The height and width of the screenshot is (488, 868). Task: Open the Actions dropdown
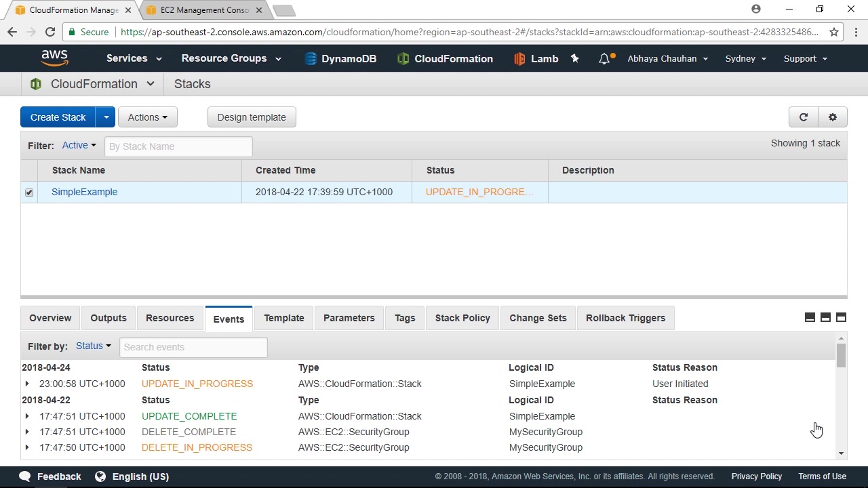coord(148,117)
